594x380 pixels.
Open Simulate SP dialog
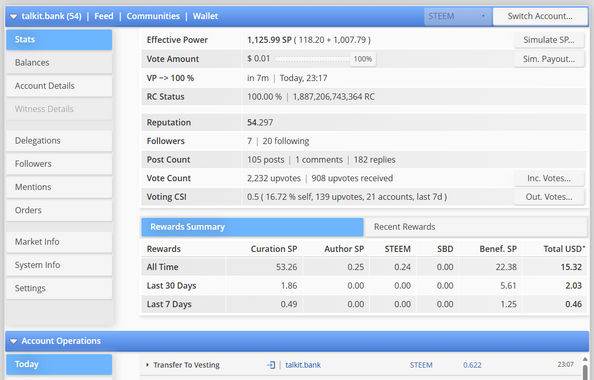point(549,40)
